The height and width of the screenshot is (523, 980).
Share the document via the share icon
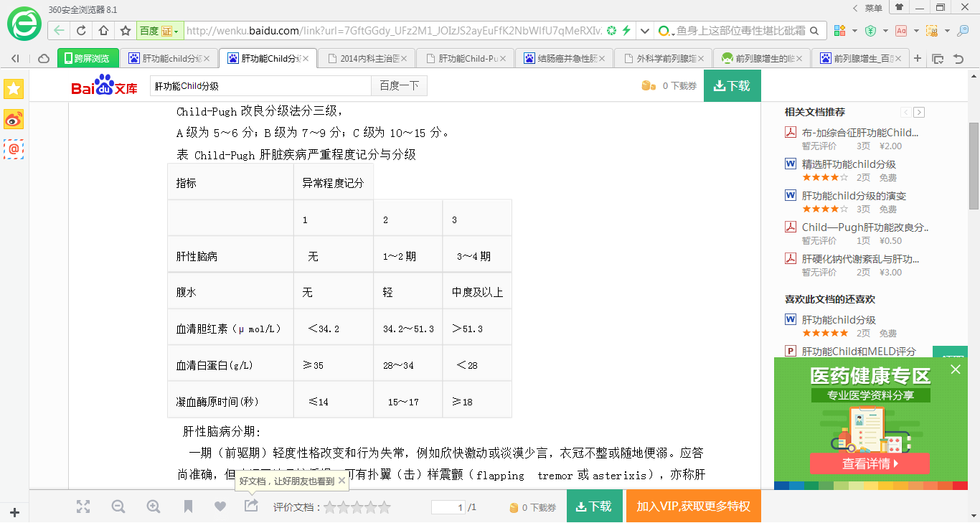(250, 506)
